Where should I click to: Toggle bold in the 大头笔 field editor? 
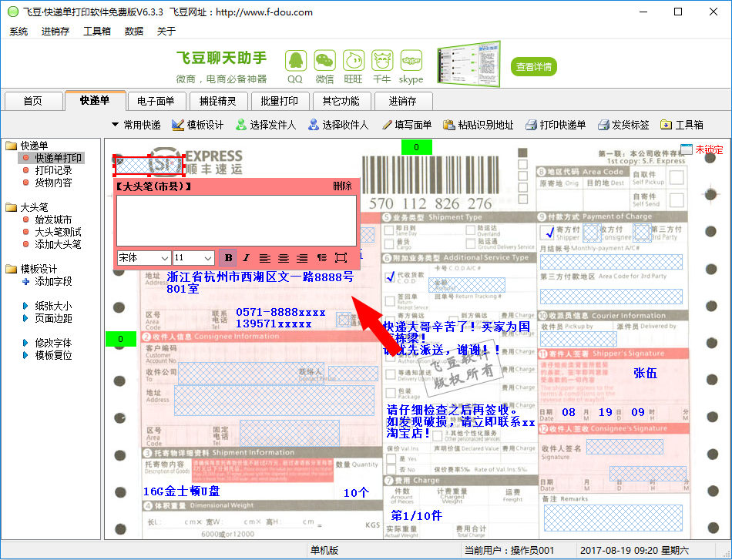point(228,257)
